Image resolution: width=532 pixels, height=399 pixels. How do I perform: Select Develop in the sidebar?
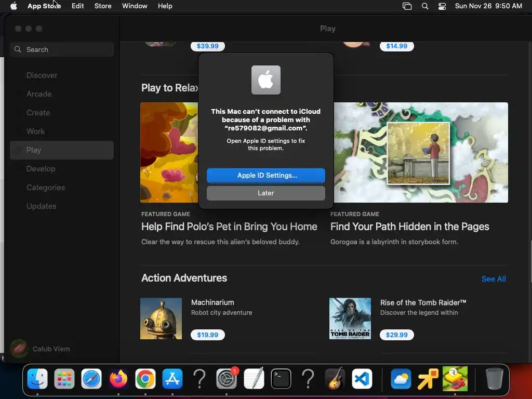(62, 169)
